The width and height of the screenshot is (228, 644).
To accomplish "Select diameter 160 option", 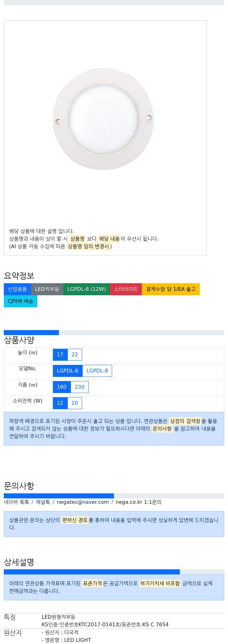I will (62, 387).
